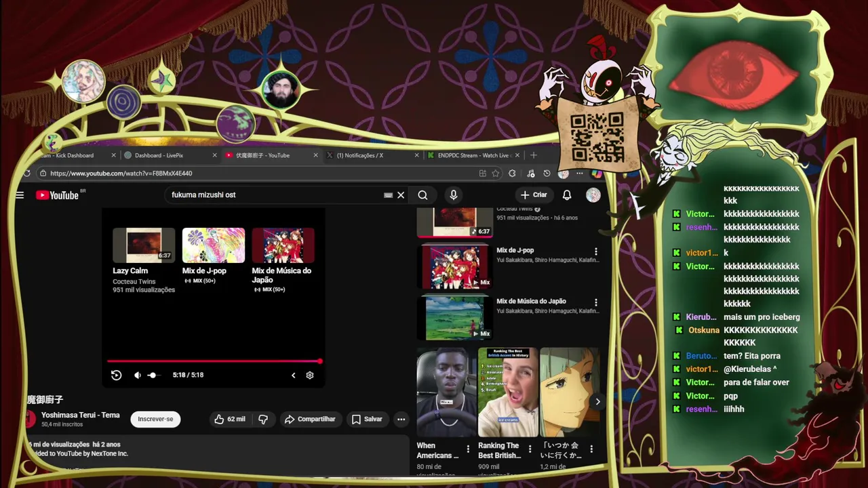Click Kierub chat message 'mais um pro iceberg'
The image size is (868, 488).
click(x=762, y=317)
